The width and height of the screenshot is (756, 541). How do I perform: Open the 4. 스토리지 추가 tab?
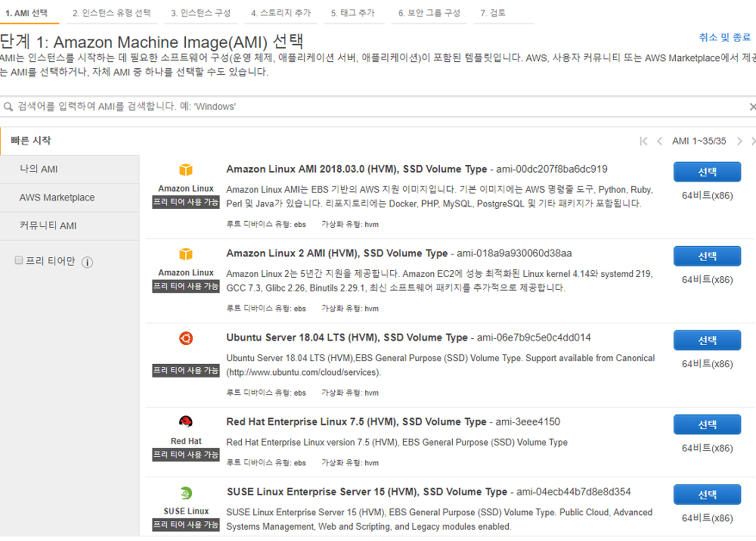(x=281, y=13)
